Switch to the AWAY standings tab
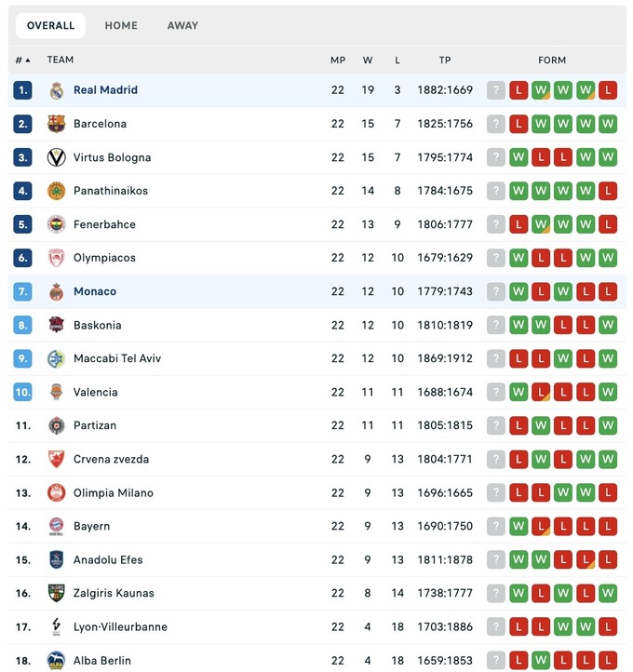Image resolution: width=633 pixels, height=672 pixels. (182, 26)
